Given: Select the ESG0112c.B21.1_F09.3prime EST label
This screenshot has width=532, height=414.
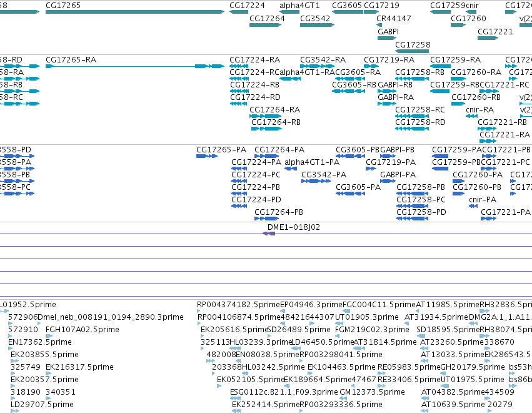Looking at the screenshot, I should pyautogui.click(x=284, y=392).
